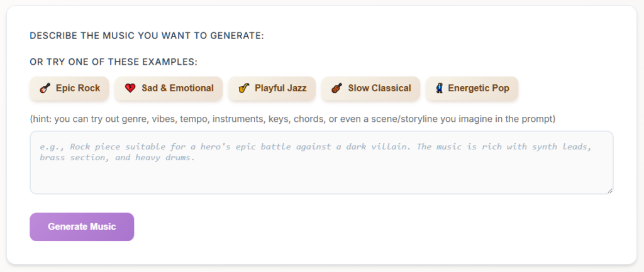Image resolution: width=644 pixels, height=272 pixels.
Task: Click the guitar icon on Epic Rock
Action: pos(45,89)
